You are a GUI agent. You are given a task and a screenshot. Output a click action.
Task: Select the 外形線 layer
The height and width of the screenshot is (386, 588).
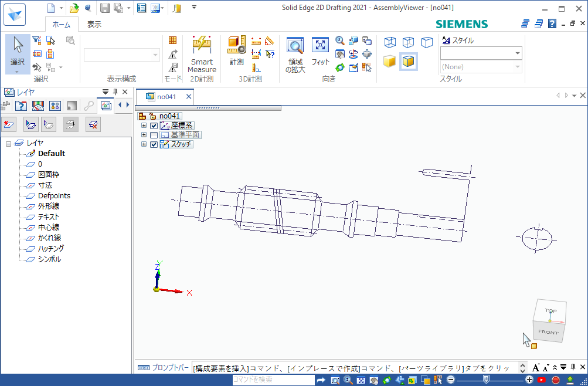click(x=48, y=206)
